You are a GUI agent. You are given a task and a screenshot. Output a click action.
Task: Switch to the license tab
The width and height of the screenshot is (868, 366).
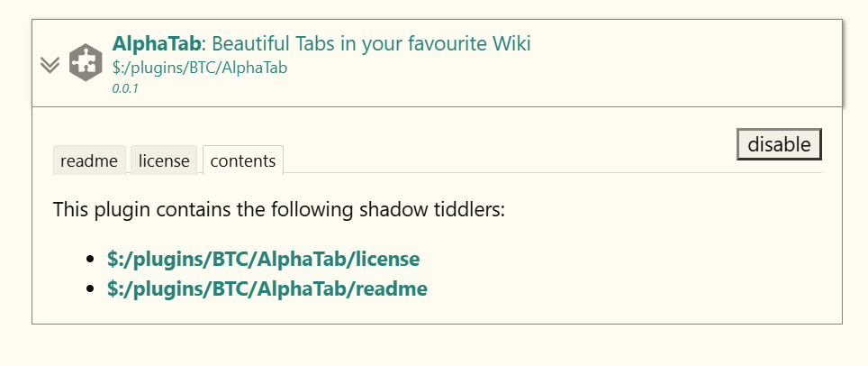164,160
